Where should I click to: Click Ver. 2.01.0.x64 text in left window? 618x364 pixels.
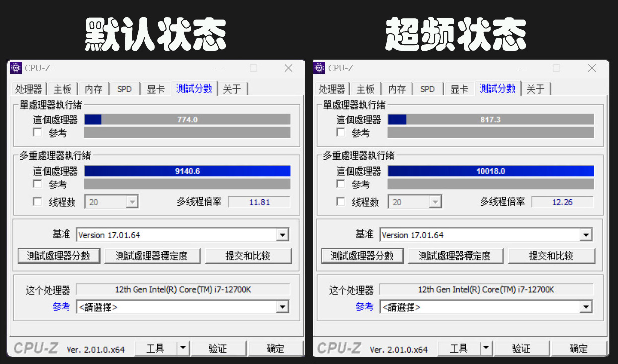(x=95, y=350)
